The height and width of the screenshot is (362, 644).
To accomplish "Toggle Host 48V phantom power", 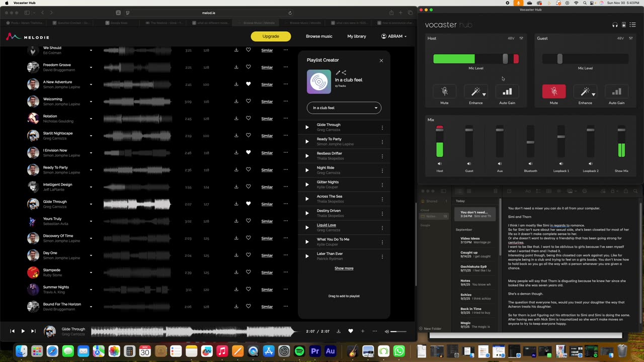I will 511,38.
